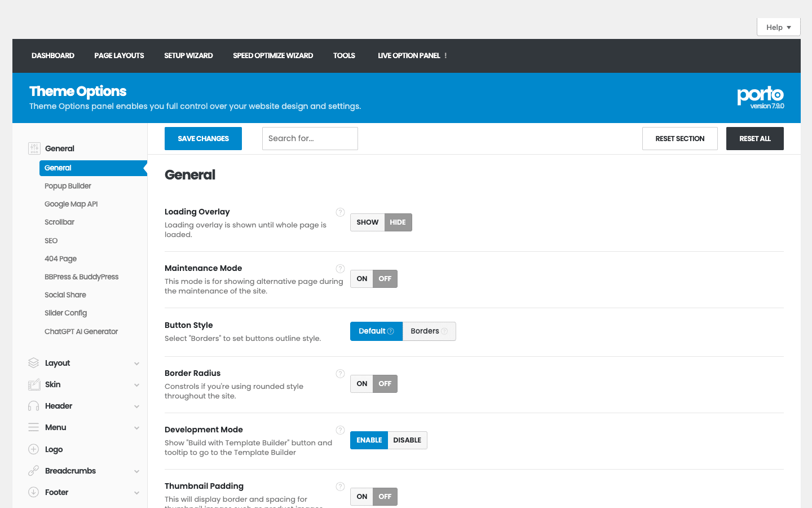This screenshot has height=508, width=812.
Task: Select the active General subsection item
Action: click(x=93, y=168)
